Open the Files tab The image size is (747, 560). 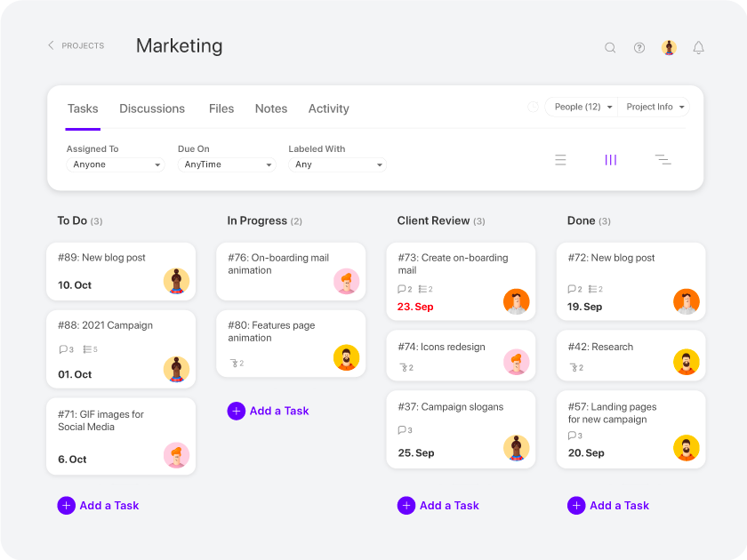tap(221, 108)
